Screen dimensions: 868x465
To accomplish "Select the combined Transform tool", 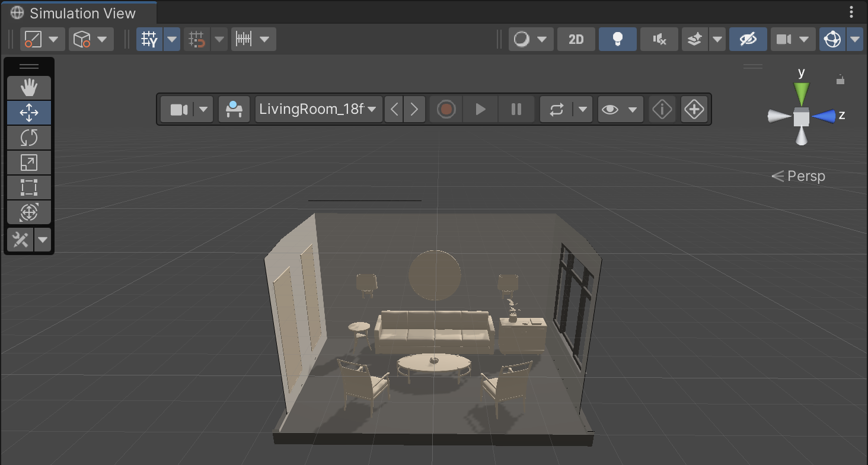I will (29, 212).
